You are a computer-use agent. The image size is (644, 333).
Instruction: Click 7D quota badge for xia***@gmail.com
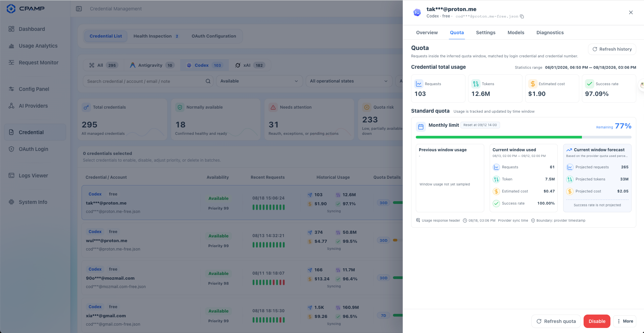pos(384,315)
